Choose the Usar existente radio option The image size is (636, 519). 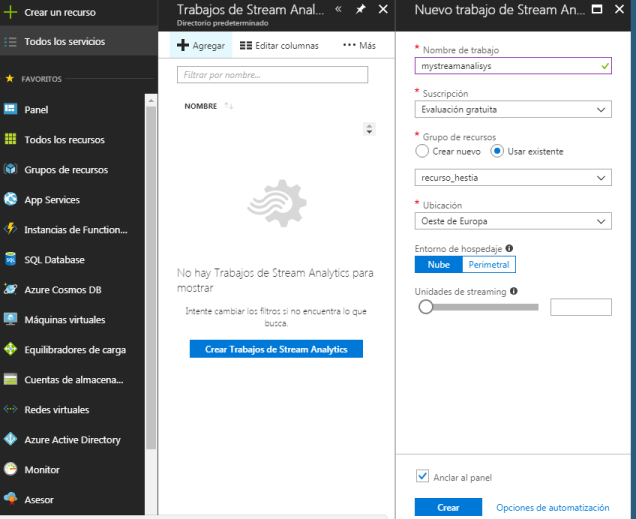tap(497, 152)
